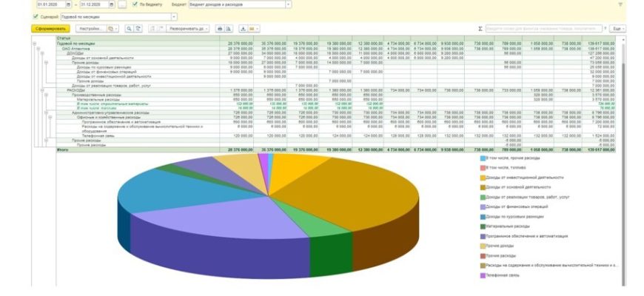
Task: Open the Бюджет dropdown list
Action: tap(288, 4)
